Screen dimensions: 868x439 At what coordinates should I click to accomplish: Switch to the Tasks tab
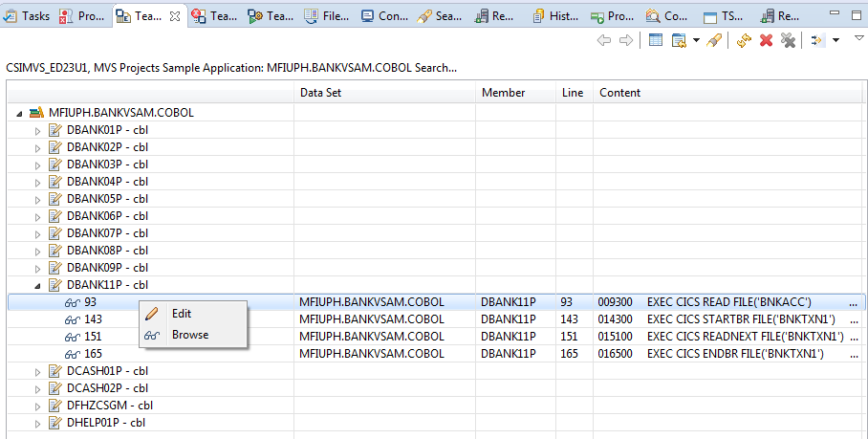pyautogui.click(x=26, y=16)
